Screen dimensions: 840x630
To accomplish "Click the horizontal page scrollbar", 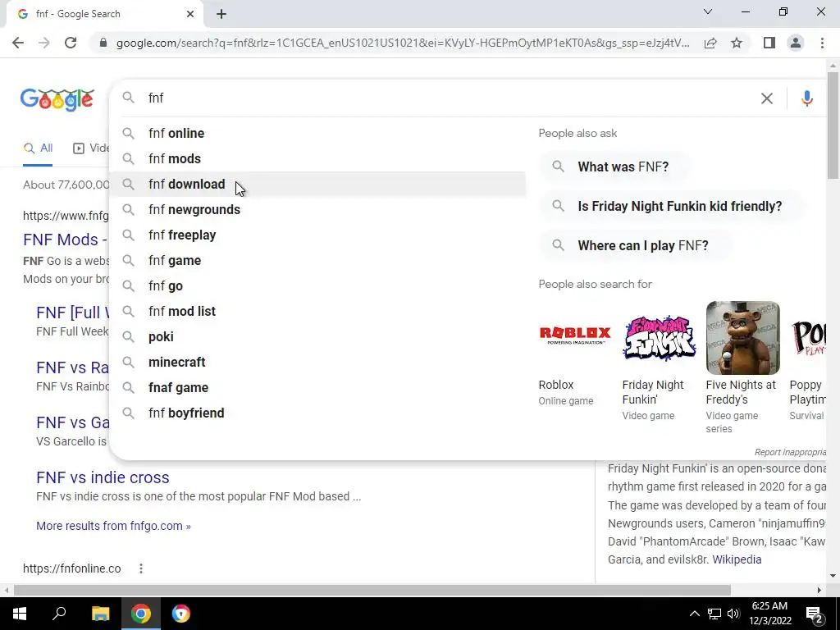I will click(x=372, y=590).
